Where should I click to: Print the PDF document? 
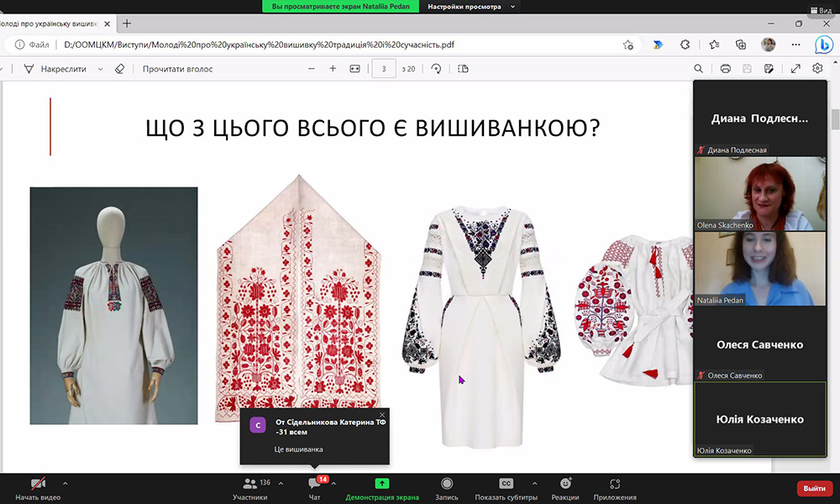point(726,69)
